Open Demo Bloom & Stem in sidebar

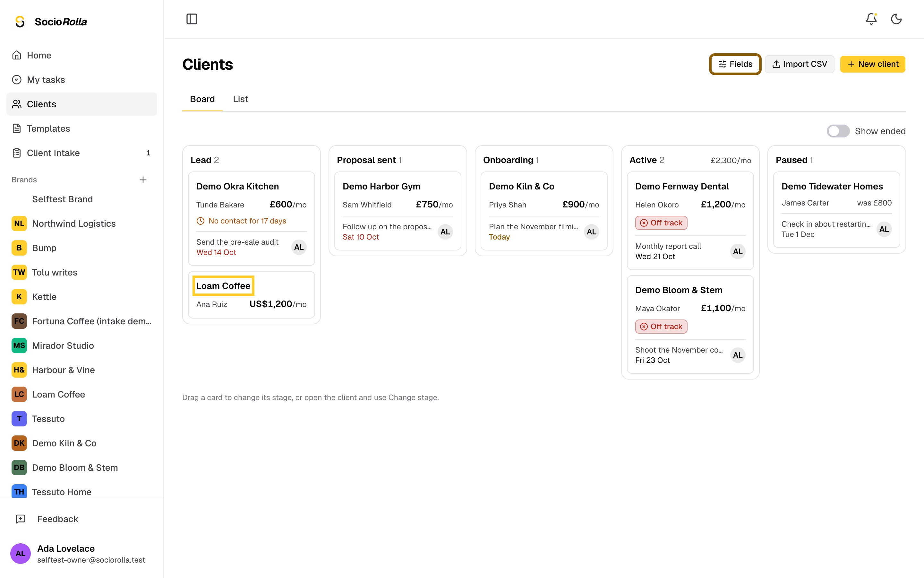click(x=82, y=468)
